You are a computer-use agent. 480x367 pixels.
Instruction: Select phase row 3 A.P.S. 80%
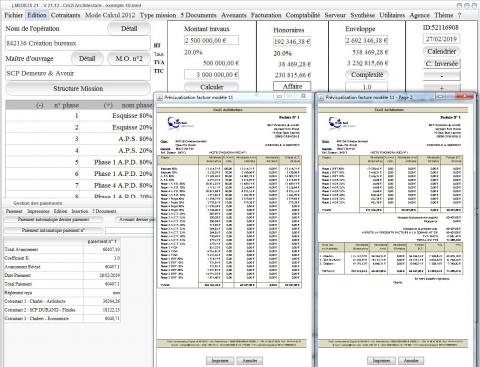(79, 139)
